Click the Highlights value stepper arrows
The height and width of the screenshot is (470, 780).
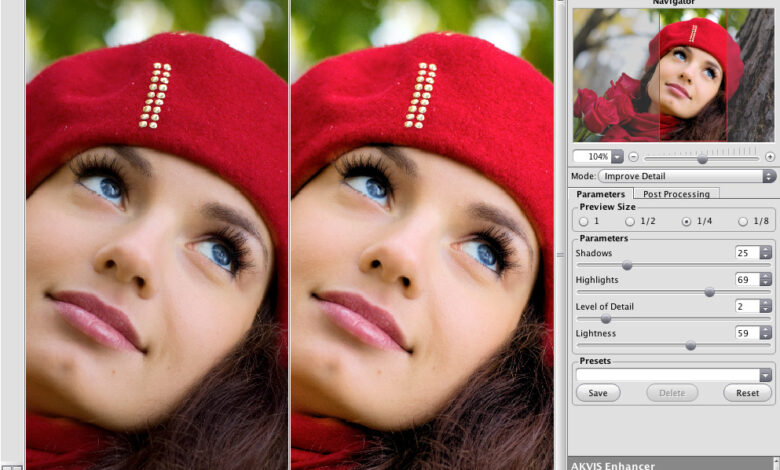point(766,280)
